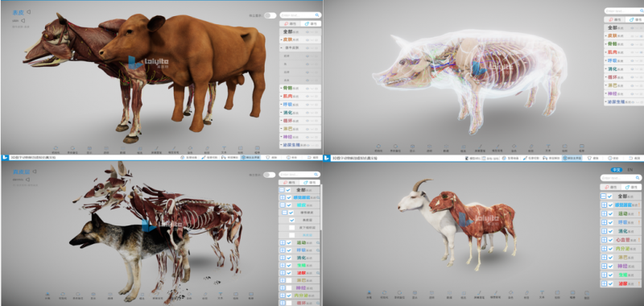
Task: Check the 神经 checkbox in dog panel
Action: point(288,288)
